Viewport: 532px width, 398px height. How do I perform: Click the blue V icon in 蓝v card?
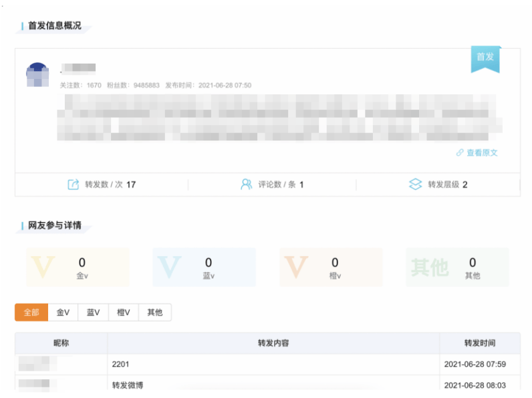(170, 267)
